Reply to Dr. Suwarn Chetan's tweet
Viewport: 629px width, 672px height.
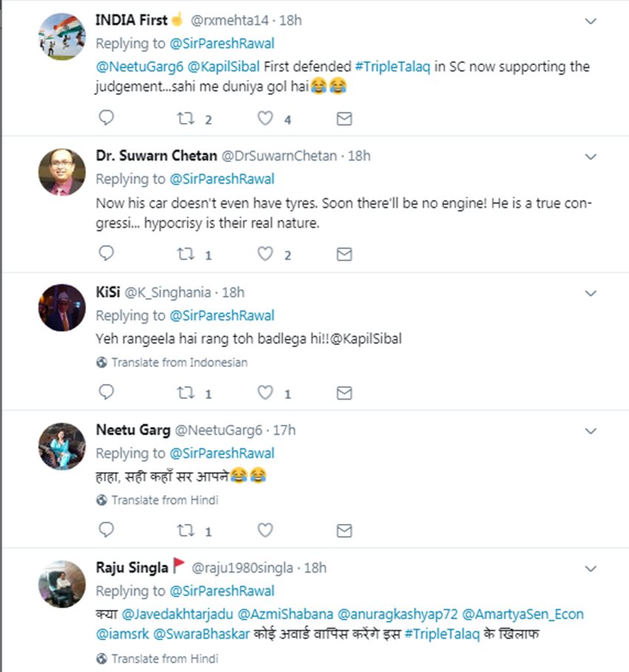coord(107,254)
